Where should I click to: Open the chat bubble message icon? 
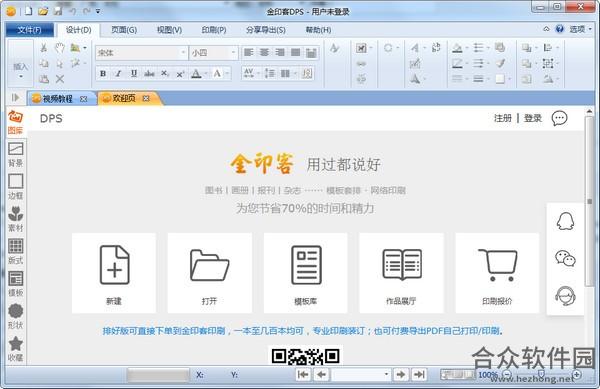point(559,118)
